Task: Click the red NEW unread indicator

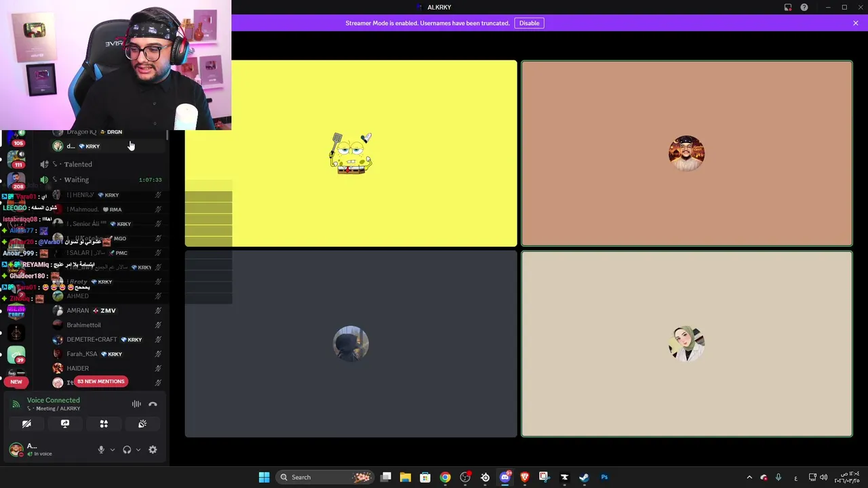Action: pos(16,382)
